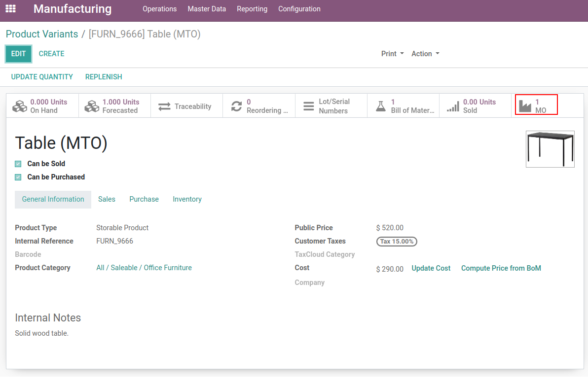
Task: Open Lot/Serial Numbers list icon
Action: 308,106
